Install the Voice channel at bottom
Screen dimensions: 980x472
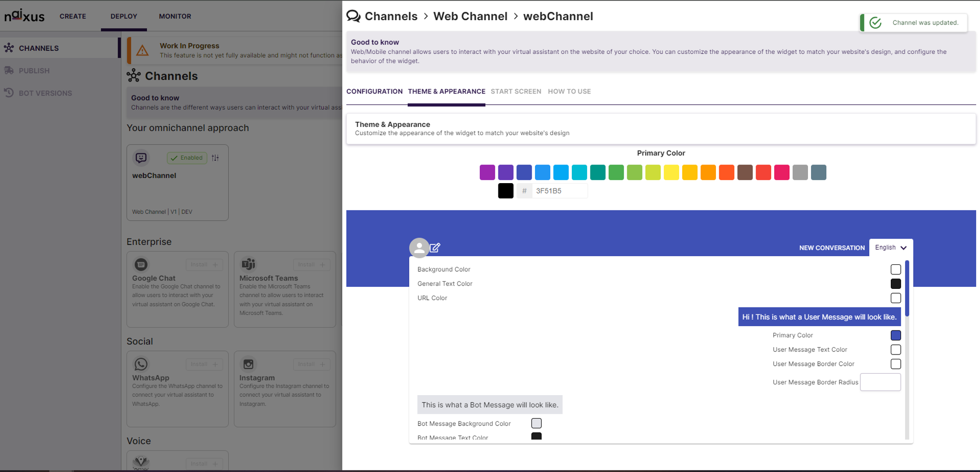tap(204, 464)
